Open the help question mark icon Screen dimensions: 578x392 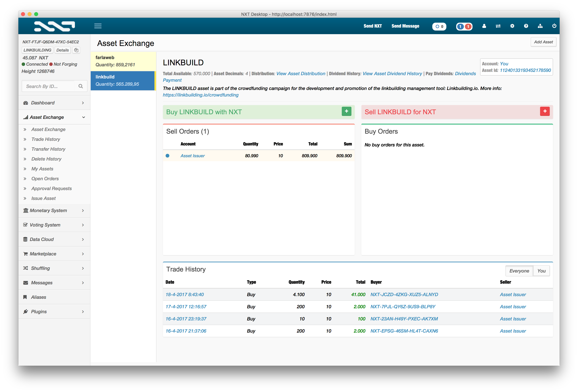(526, 26)
